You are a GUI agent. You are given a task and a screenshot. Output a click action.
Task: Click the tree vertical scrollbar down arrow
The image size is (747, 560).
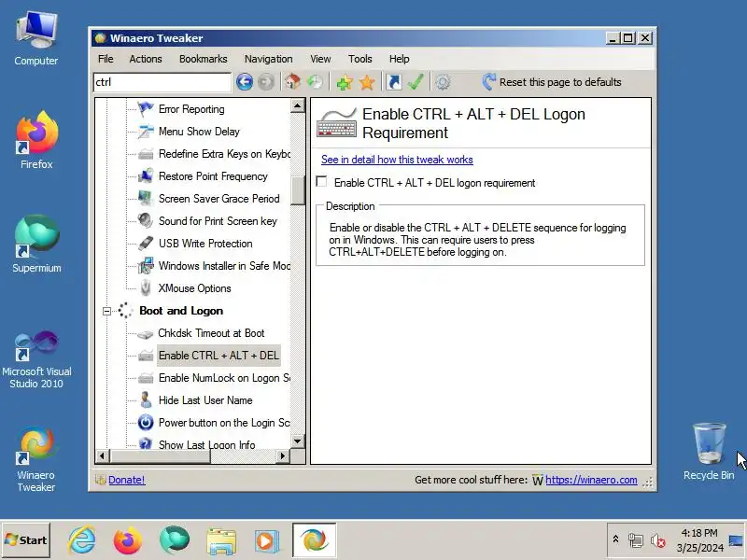click(298, 441)
